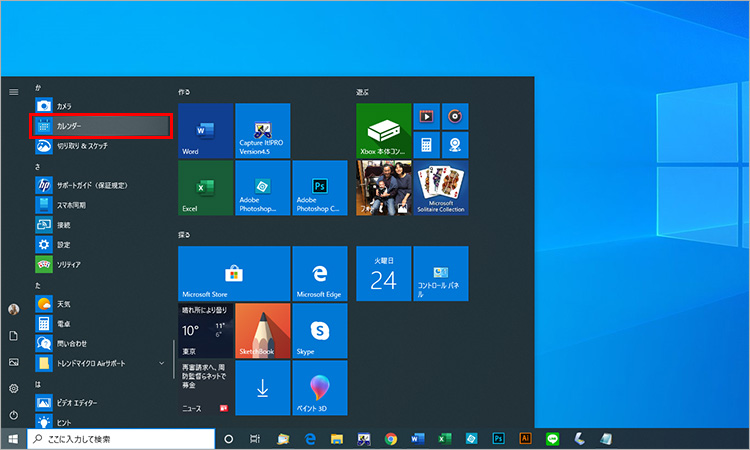Open 設定 (Settings) from the app list

coord(64,244)
